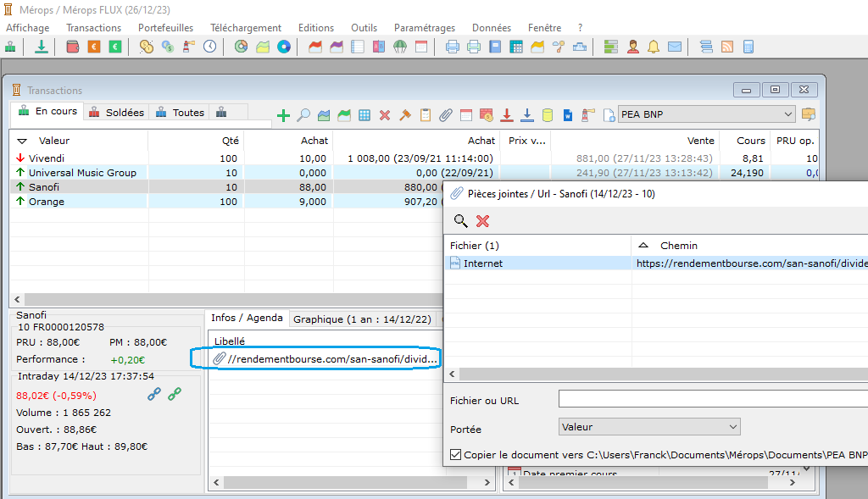
Task: Click sort arrow on Chemin column header
Action: (x=643, y=245)
